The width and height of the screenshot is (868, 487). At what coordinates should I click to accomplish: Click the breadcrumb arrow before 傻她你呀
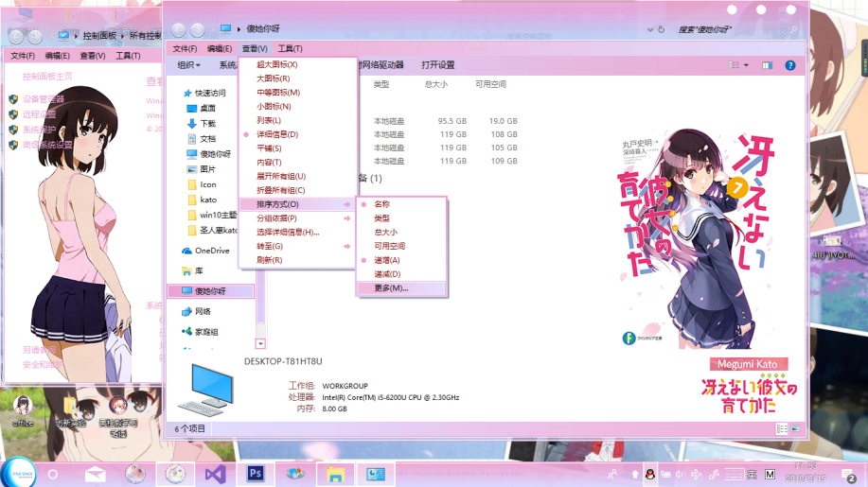click(x=239, y=28)
